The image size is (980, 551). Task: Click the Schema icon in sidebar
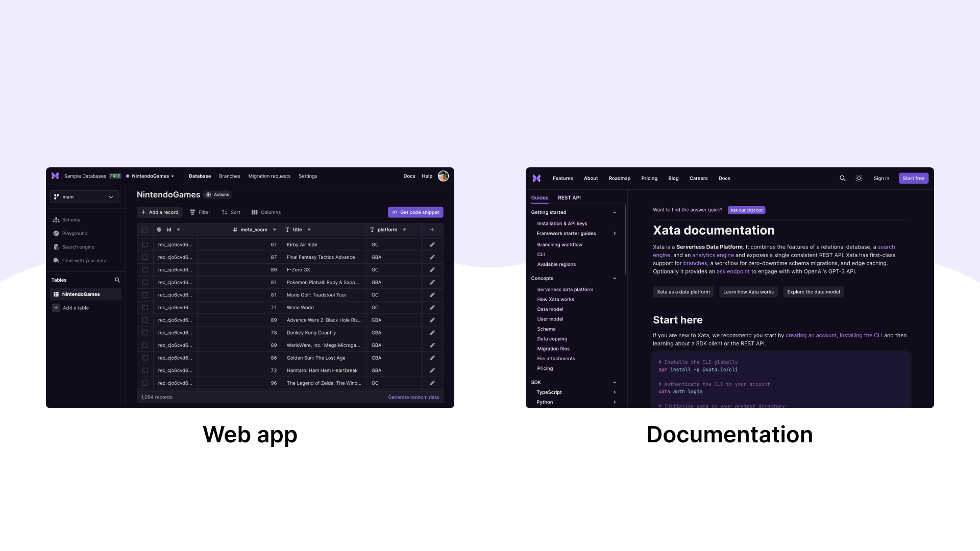tap(57, 220)
